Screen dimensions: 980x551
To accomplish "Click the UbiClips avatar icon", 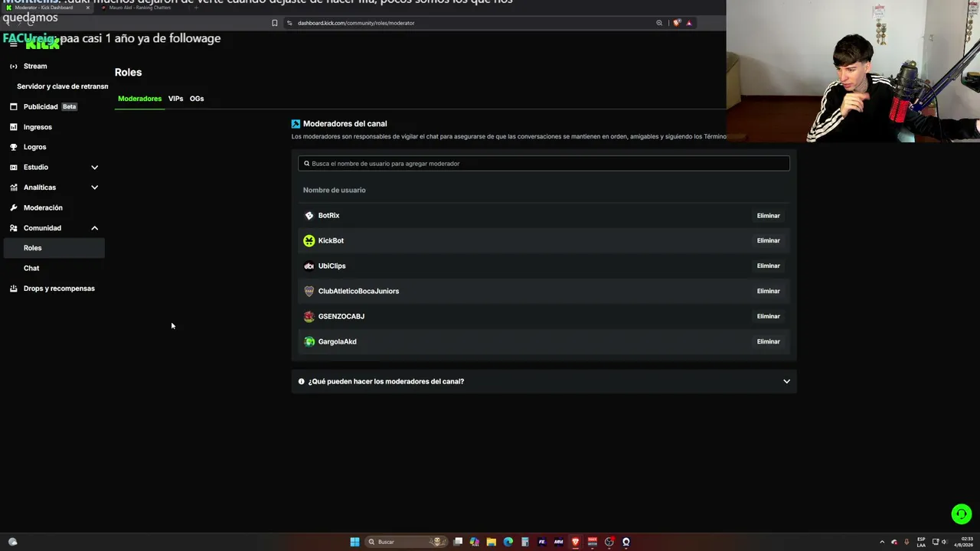I will tap(309, 266).
